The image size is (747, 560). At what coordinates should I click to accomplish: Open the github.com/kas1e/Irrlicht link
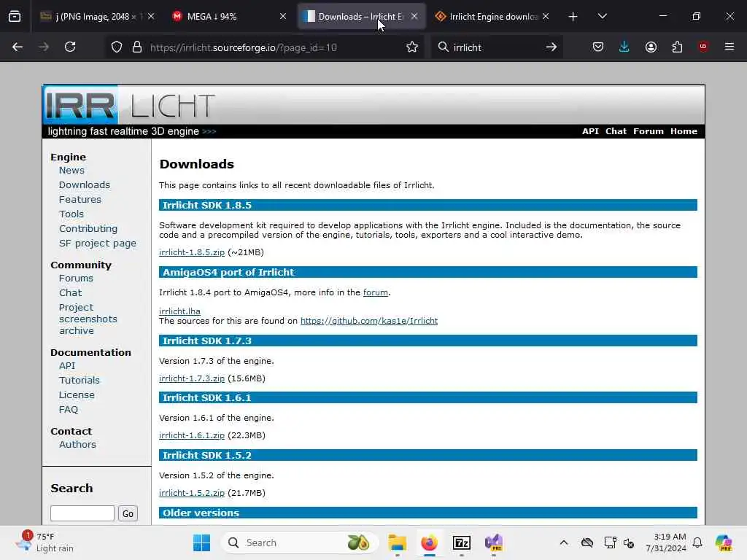pos(368,321)
